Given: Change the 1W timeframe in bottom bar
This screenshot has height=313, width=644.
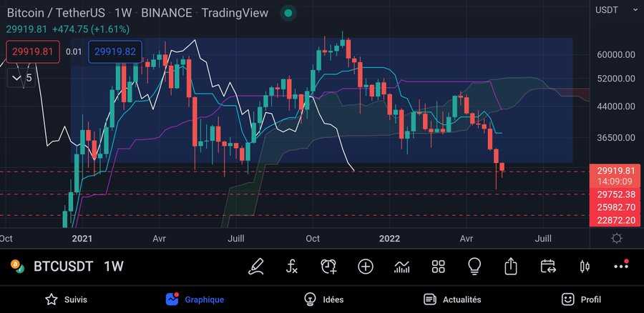Looking at the screenshot, I should pos(113,267).
